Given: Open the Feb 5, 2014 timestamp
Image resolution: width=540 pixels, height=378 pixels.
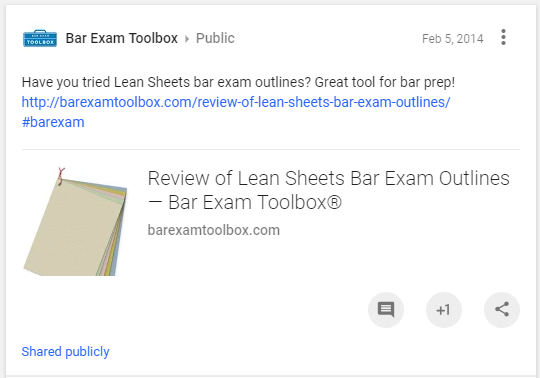Looking at the screenshot, I should pos(453,39).
